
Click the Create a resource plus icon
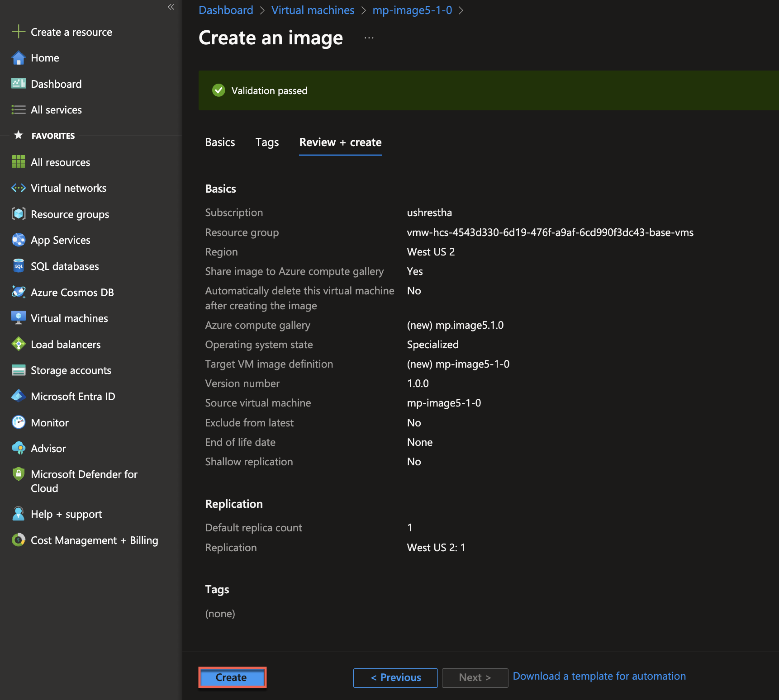[19, 32]
